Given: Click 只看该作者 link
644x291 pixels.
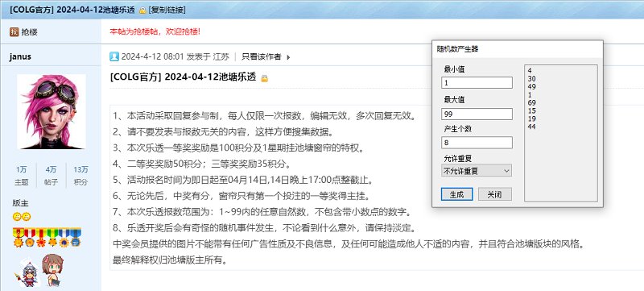Looking at the screenshot, I should (261, 57).
